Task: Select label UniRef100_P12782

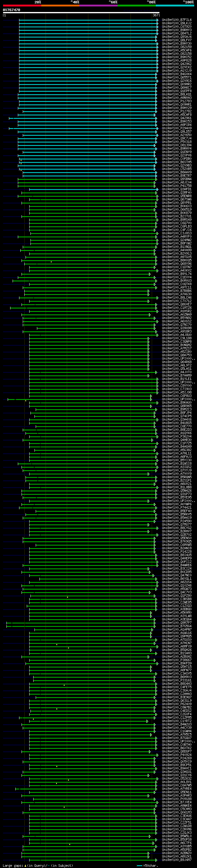Action: click(x=177, y=111)
